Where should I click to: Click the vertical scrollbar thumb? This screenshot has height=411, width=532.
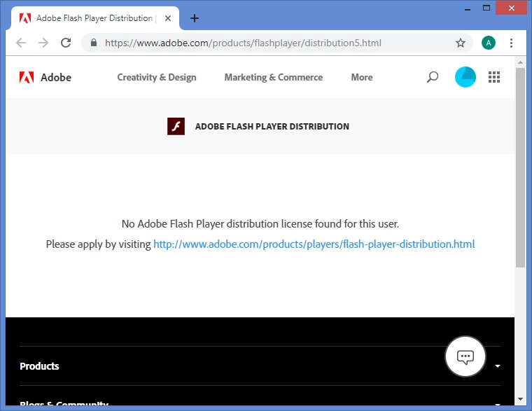[520, 168]
